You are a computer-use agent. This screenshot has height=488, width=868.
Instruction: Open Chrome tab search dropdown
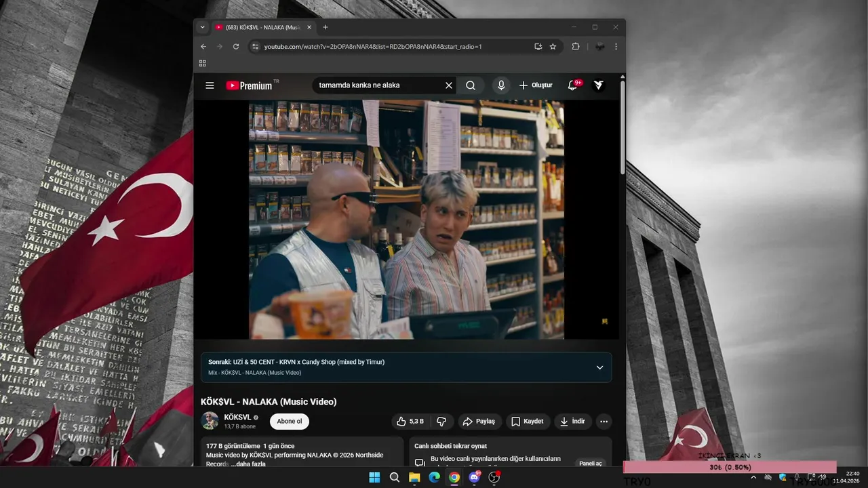[x=202, y=27]
